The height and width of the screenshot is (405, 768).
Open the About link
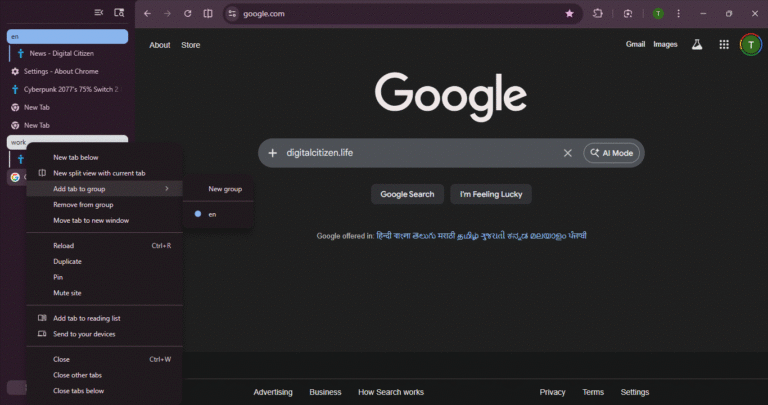pos(160,45)
